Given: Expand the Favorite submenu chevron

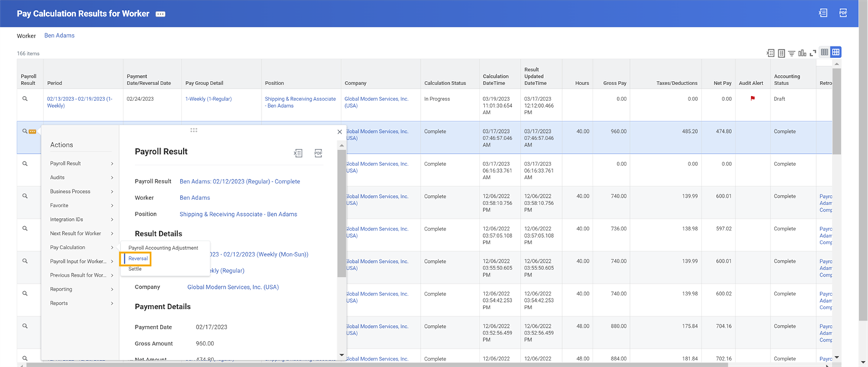Looking at the screenshot, I should [112, 205].
